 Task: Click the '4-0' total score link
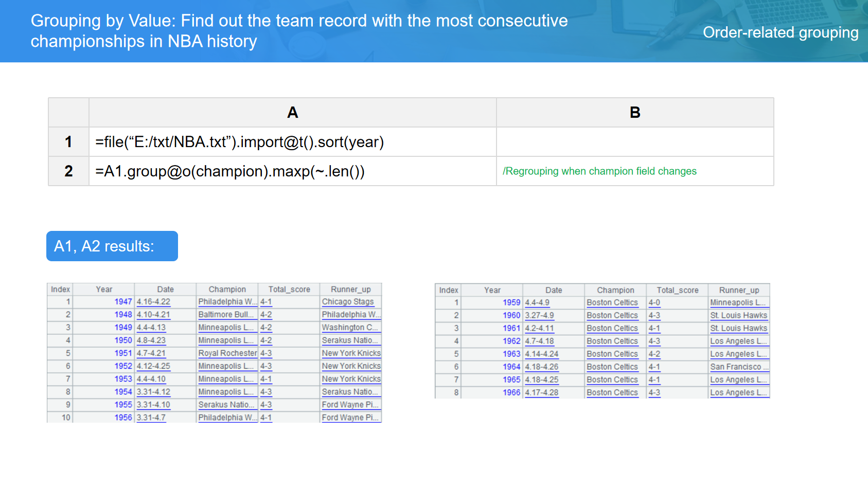coord(654,303)
